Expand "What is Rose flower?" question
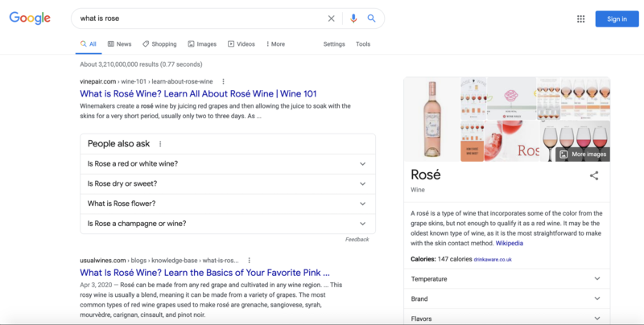644x325 pixels. pyautogui.click(x=362, y=204)
